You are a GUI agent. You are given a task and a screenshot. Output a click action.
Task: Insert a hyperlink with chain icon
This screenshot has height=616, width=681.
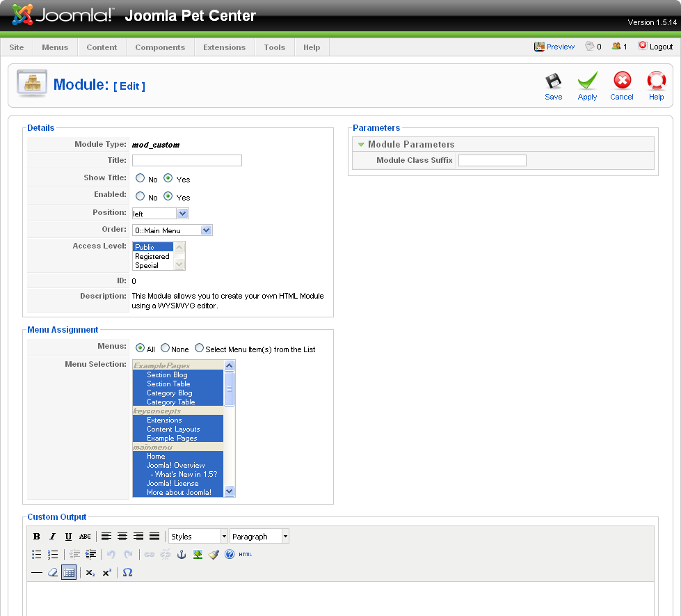point(150,554)
